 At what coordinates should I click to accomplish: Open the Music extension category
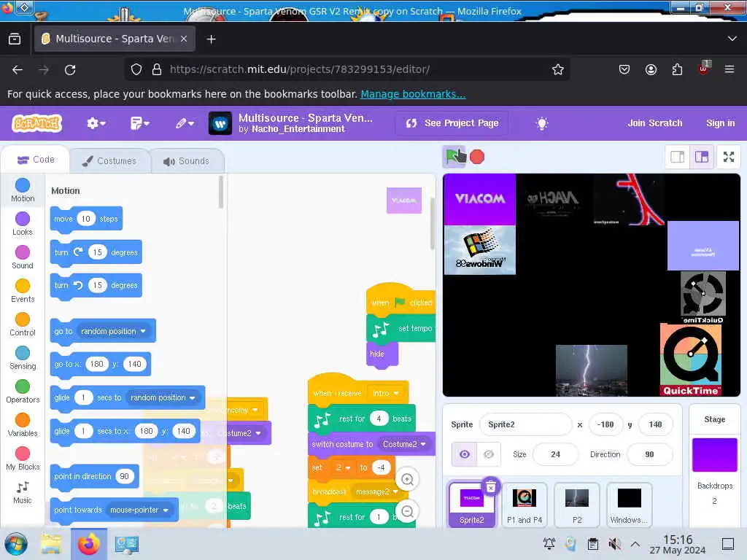pos(23,493)
